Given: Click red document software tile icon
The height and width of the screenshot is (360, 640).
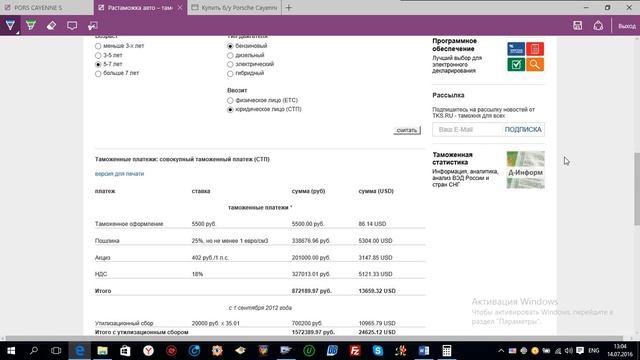Looking at the screenshot, I should click(535, 49).
